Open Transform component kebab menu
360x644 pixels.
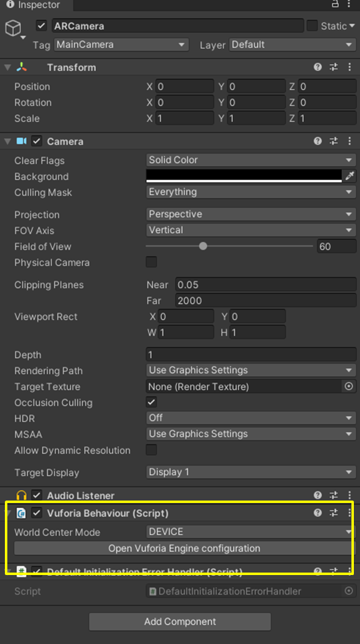[x=349, y=67]
